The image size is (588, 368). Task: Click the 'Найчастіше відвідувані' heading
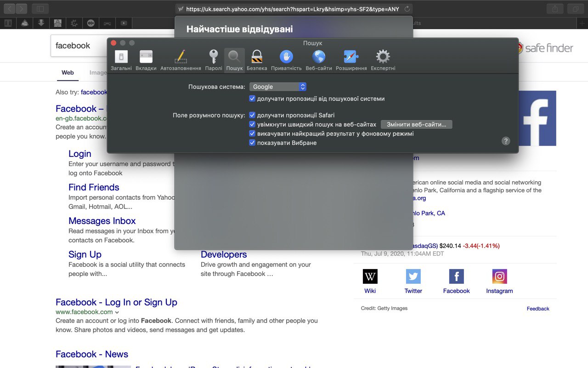click(239, 29)
